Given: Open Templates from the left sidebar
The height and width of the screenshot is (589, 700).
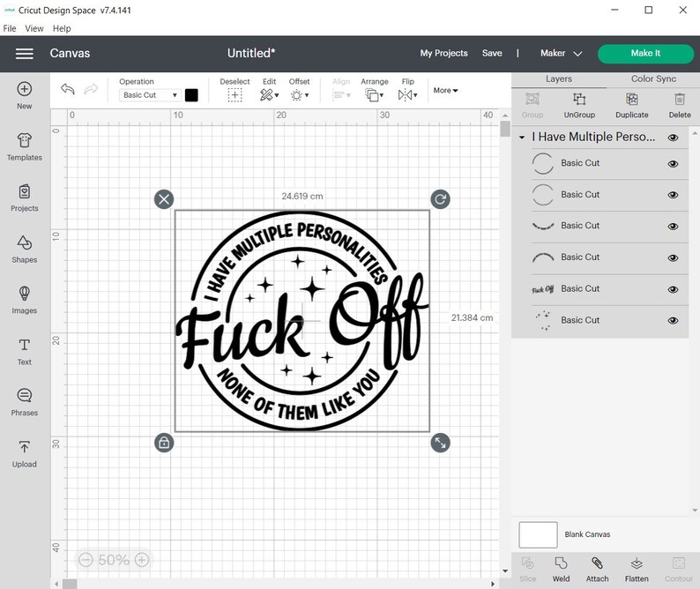Looking at the screenshot, I should tap(24, 147).
